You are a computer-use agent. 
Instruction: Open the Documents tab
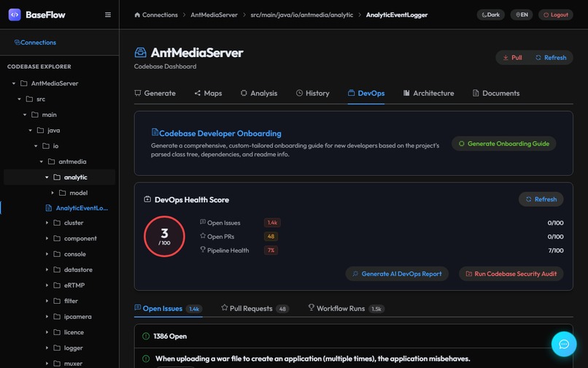click(x=496, y=93)
